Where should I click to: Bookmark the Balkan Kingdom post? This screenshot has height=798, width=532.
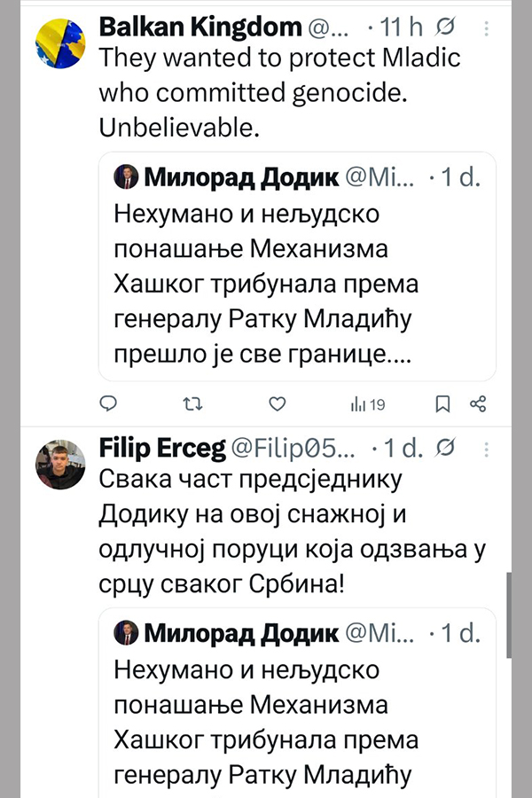[x=442, y=404]
